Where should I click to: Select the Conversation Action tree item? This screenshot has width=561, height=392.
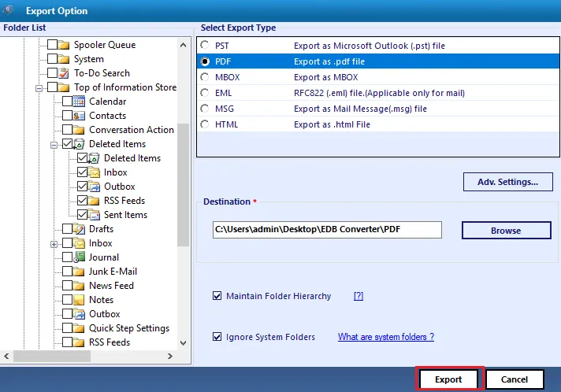(x=131, y=130)
